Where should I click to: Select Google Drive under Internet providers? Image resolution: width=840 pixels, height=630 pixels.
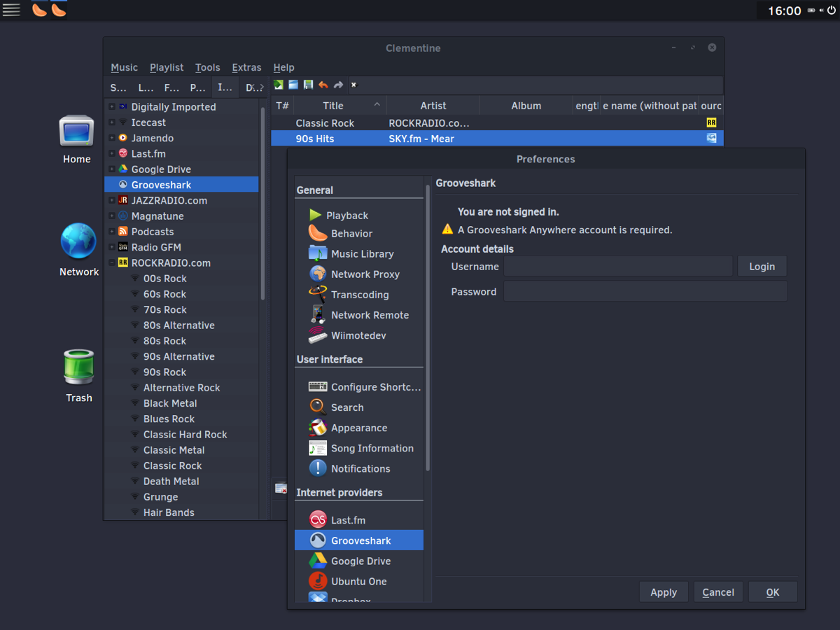coord(349,561)
